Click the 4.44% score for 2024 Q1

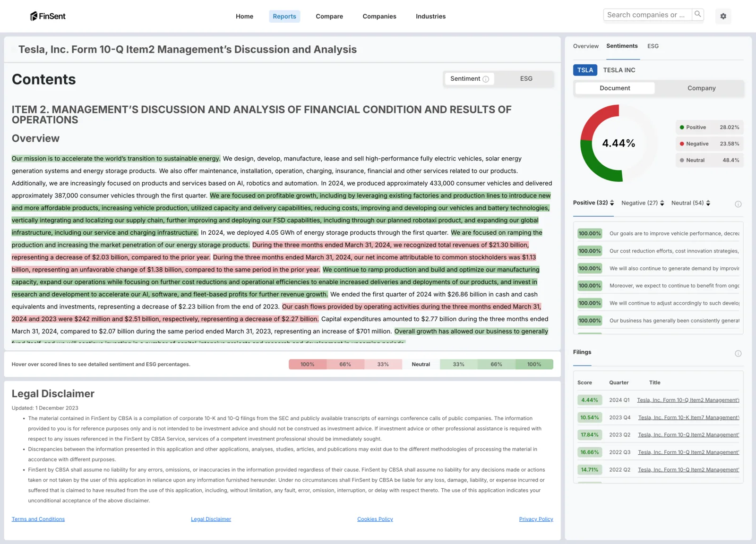pyautogui.click(x=590, y=400)
